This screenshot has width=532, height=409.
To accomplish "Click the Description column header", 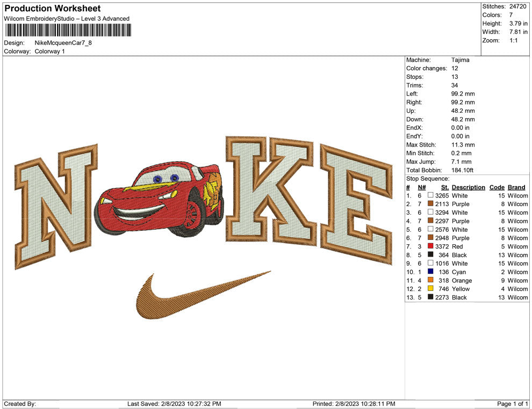I will tap(468, 187).
